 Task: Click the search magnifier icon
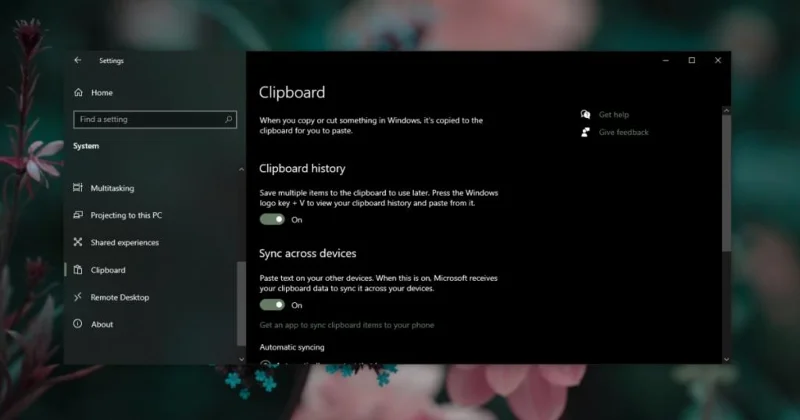pyautogui.click(x=229, y=119)
